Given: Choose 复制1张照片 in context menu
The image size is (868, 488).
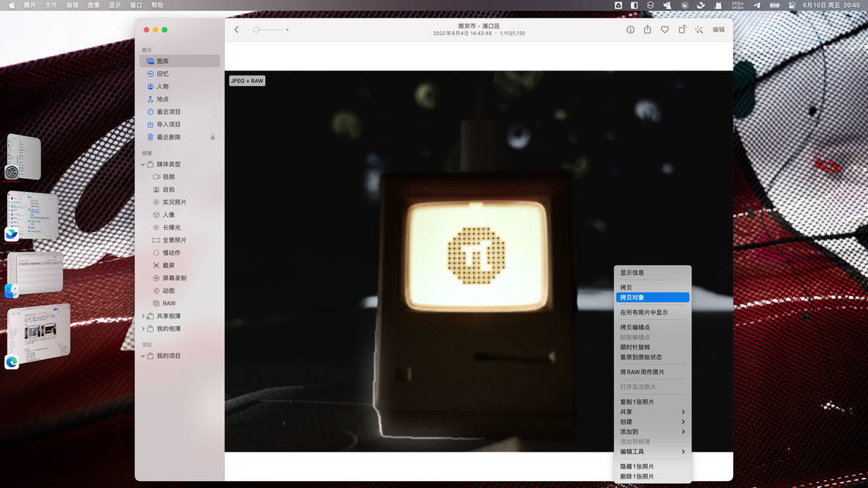Looking at the screenshot, I should pos(653,402).
